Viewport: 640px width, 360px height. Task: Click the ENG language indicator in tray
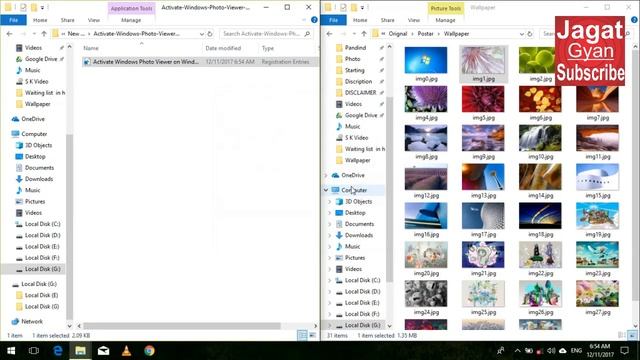(x=576, y=351)
